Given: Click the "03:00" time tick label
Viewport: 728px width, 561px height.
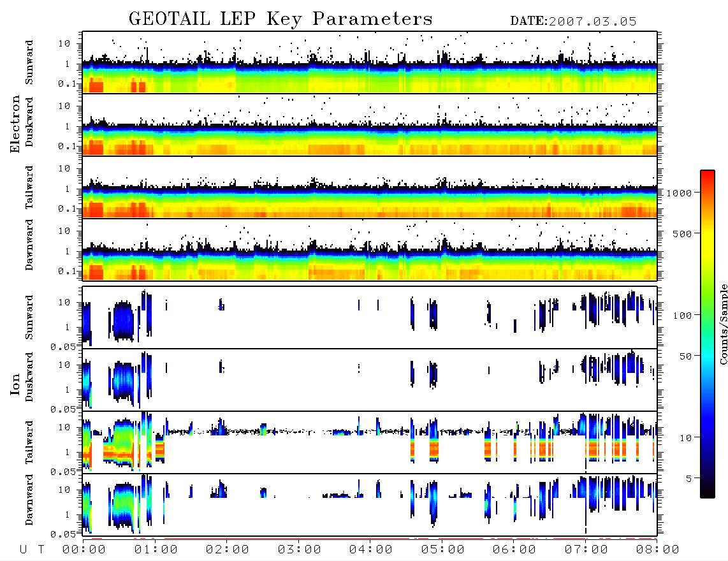Looking at the screenshot, I should 300,550.
